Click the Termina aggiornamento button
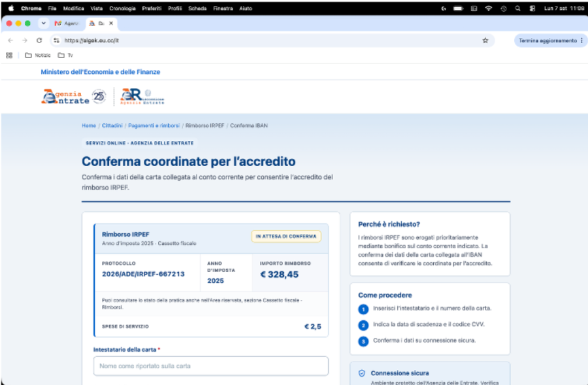Screen dimensions: 588x385 pos(547,41)
